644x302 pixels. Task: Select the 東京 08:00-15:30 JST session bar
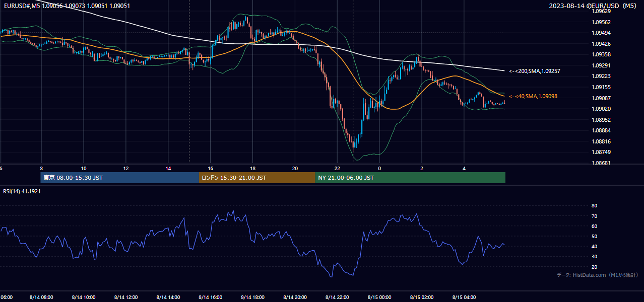coord(120,178)
